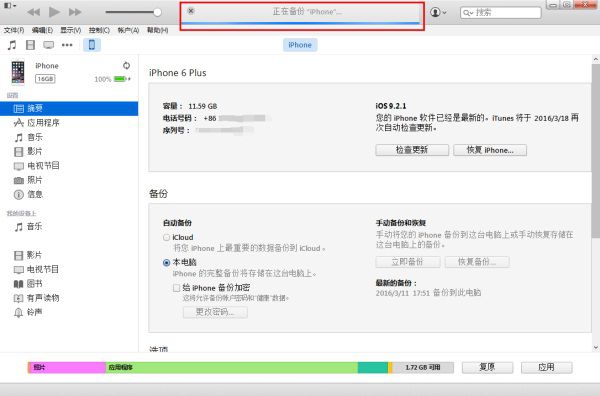The height and width of the screenshot is (396, 600).
Task: Open the 文件(F) menu
Action: (14, 30)
